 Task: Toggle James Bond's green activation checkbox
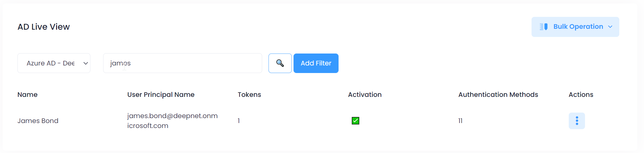point(355,121)
